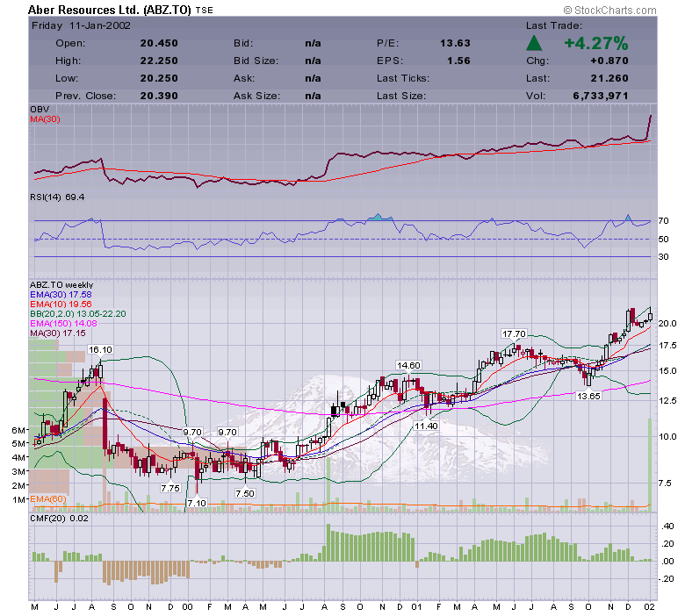Screen dimensions: 685x616
Task: Click the 20.0 price axis label
Action: click(667, 324)
